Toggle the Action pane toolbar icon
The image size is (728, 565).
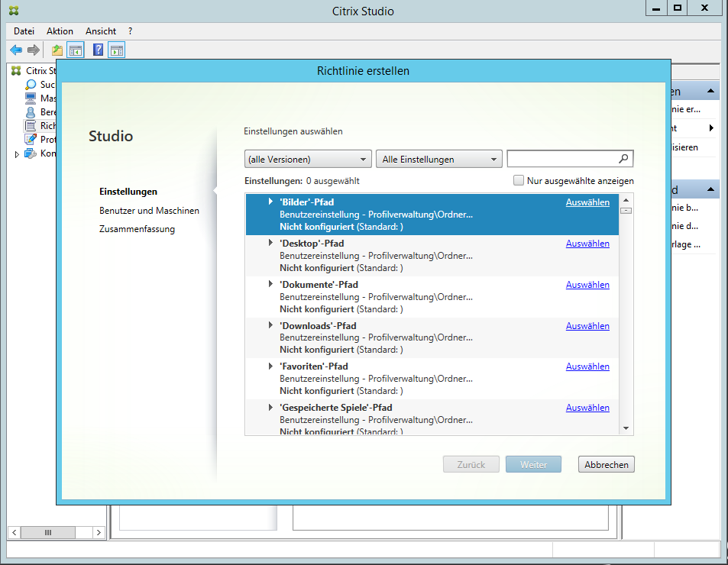117,50
